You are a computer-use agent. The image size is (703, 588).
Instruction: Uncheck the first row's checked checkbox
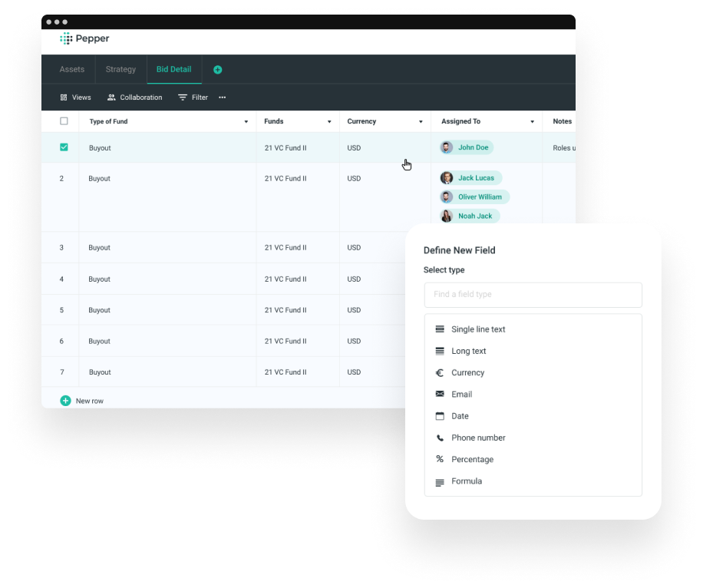pos(64,147)
